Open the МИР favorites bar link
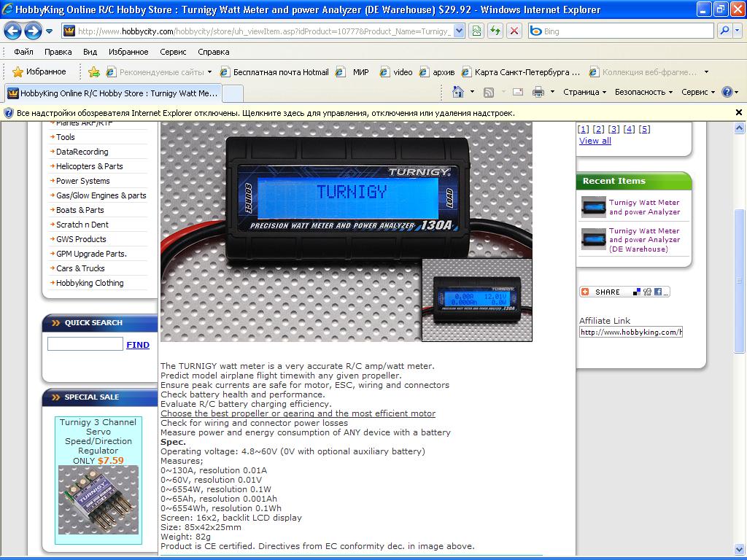This screenshot has height=560, width=747. coord(352,72)
